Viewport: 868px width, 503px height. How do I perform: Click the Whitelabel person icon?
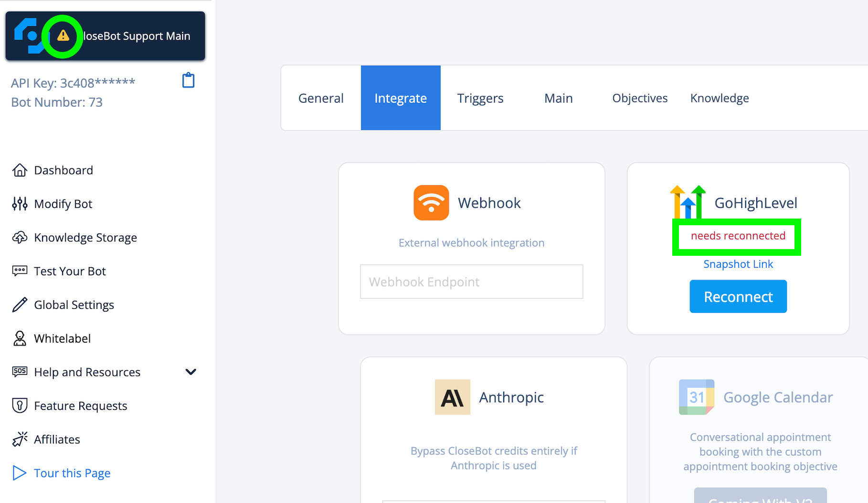coord(20,338)
